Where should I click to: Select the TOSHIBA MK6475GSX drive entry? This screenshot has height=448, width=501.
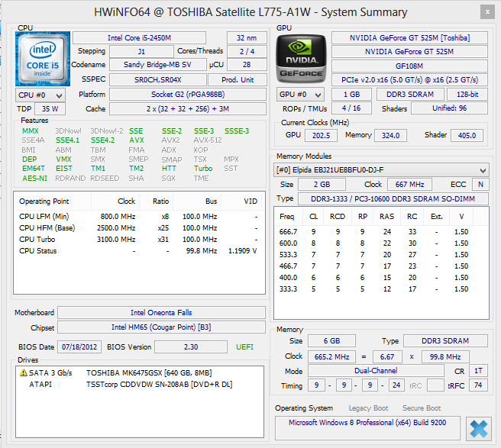(x=139, y=372)
